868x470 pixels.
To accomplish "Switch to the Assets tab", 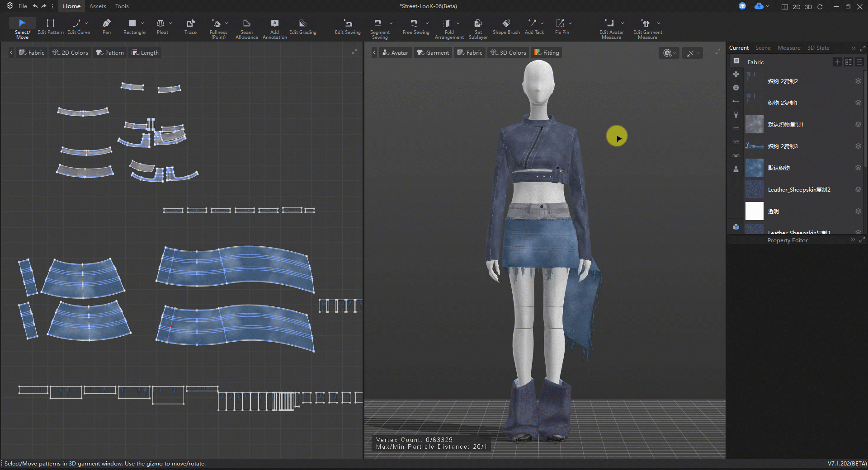I will pos(98,6).
